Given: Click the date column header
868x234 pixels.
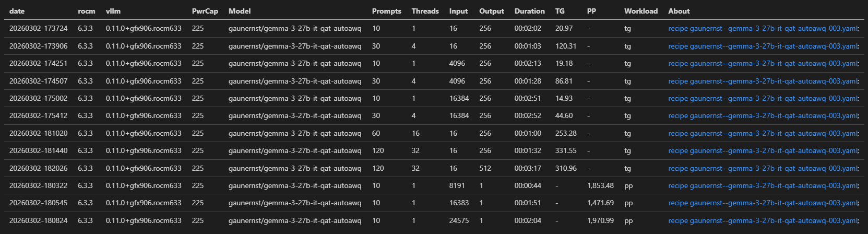Looking at the screenshot, I should coord(17,11).
